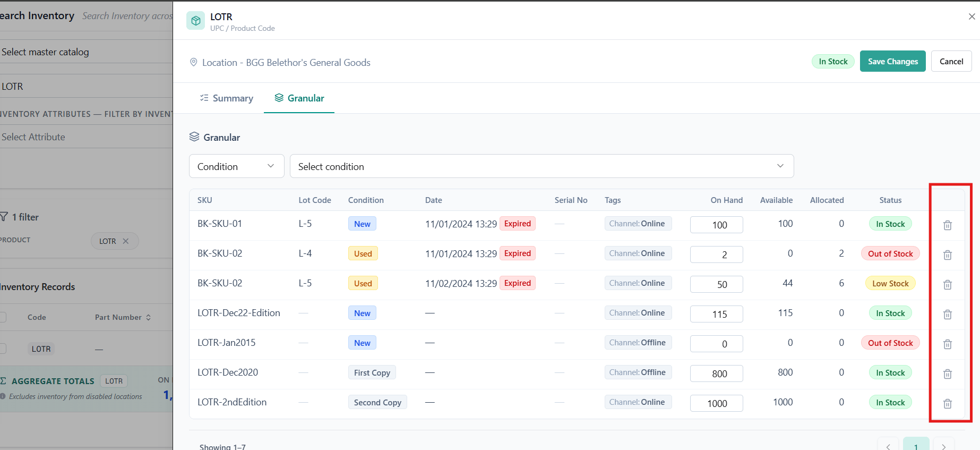
Task: Click the Code column header in Inventory Records
Action: click(37, 317)
